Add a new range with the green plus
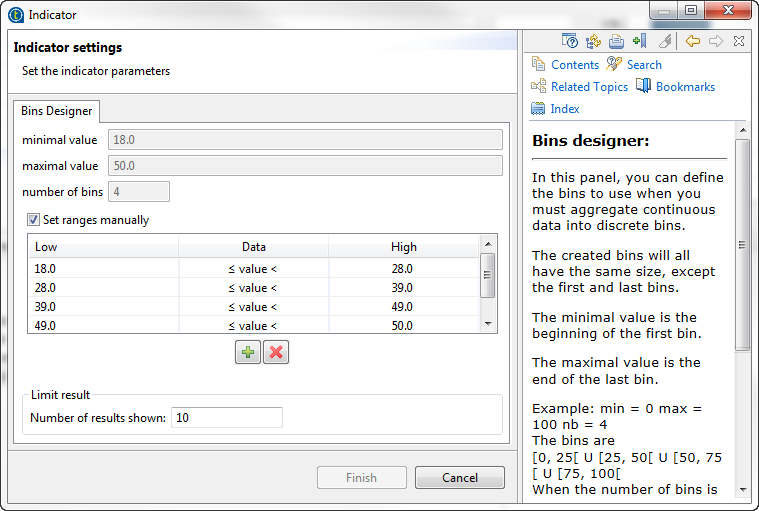This screenshot has width=759, height=511. [248, 352]
